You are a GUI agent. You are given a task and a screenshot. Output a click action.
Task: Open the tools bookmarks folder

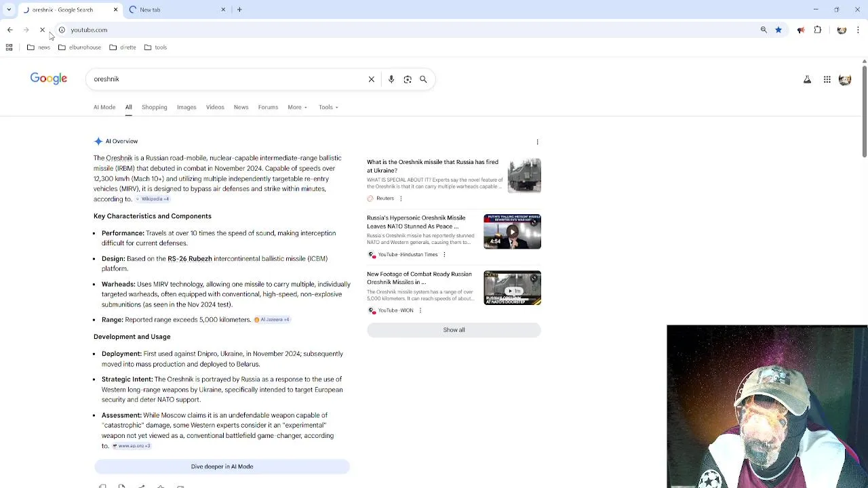coord(155,47)
